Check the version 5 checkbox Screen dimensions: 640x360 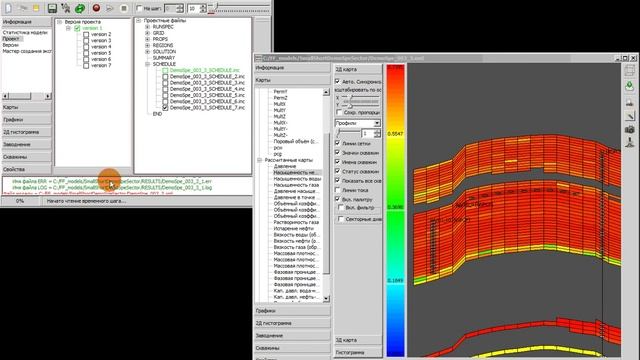click(86, 53)
